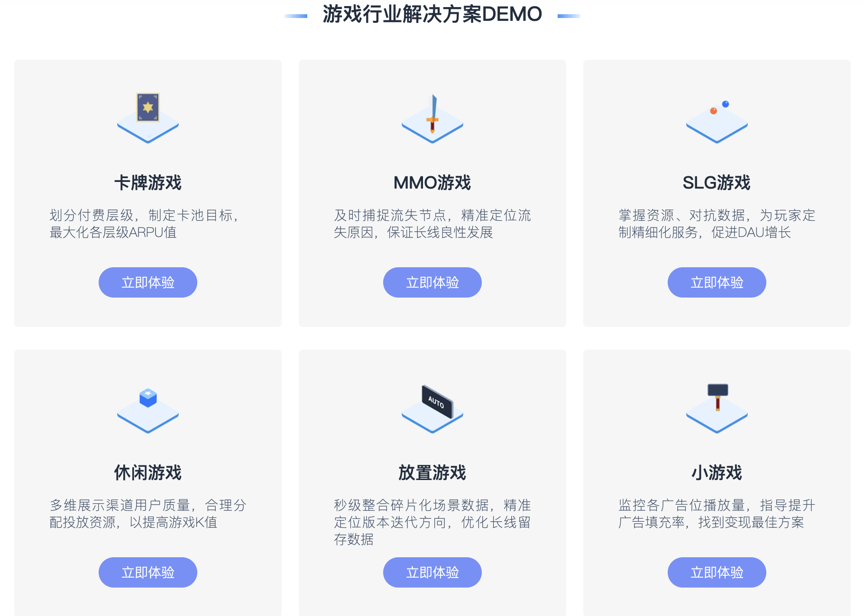Click the mini game hammer icon
Image resolution: width=864 pixels, height=616 pixels.
click(717, 408)
